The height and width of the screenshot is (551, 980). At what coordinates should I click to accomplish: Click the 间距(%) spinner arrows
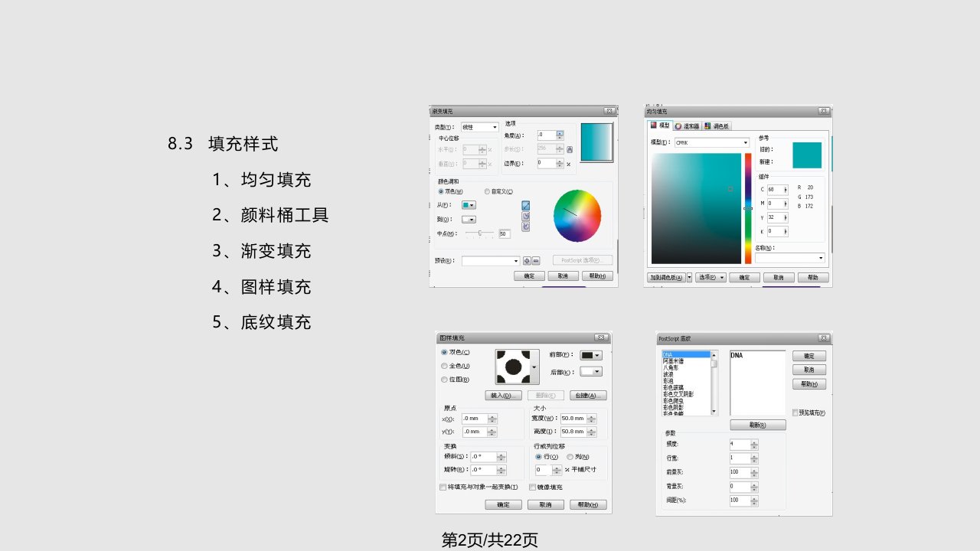754,500
